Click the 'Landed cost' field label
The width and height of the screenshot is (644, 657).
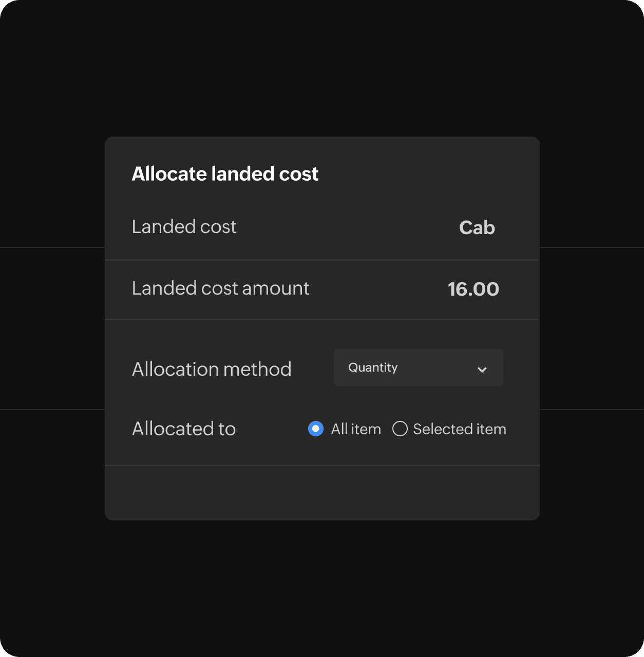pyautogui.click(x=184, y=226)
